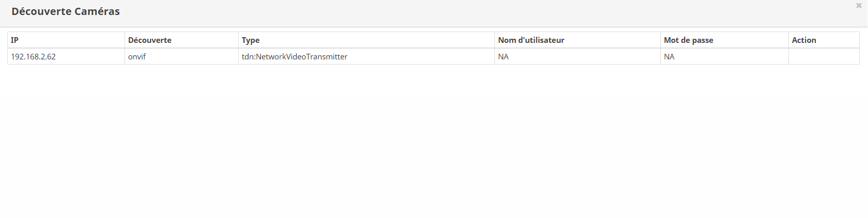Image resolution: width=868 pixels, height=218 pixels.
Task: Click the onvif discovery cell
Action: (x=137, y=57)
